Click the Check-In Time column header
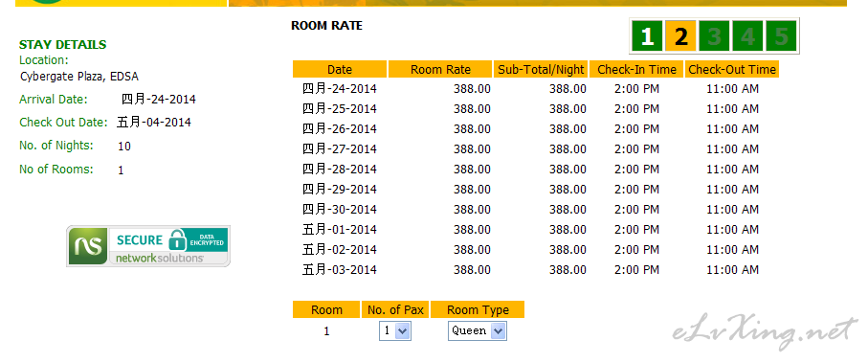The image size is (868, 363). 636,69
